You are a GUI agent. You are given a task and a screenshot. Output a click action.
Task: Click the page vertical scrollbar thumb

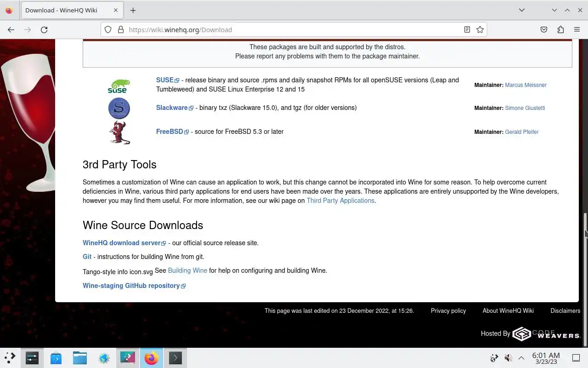(x=585, y=280)
